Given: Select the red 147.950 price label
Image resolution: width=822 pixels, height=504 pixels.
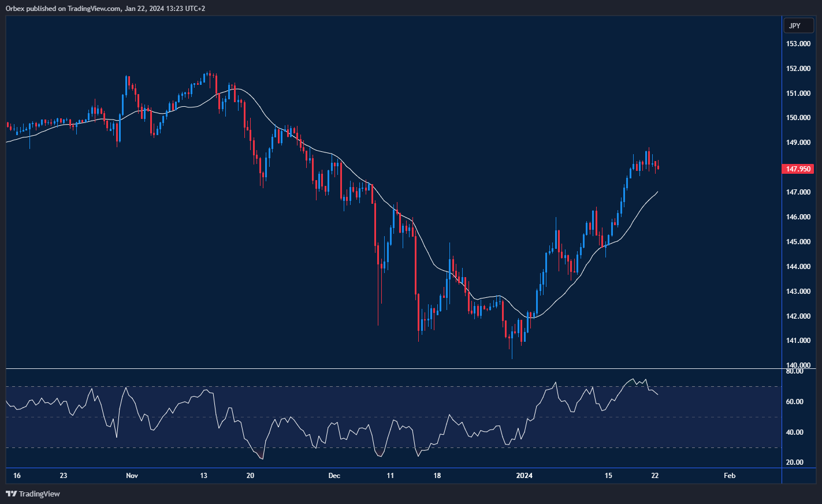Looking at the screenshot, I should (x=798, y=169).
